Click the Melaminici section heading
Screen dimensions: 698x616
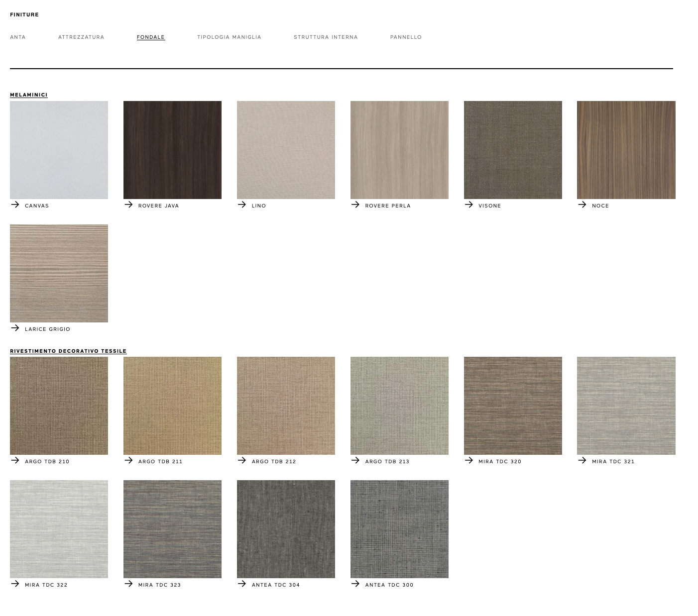tap(29, 95)
